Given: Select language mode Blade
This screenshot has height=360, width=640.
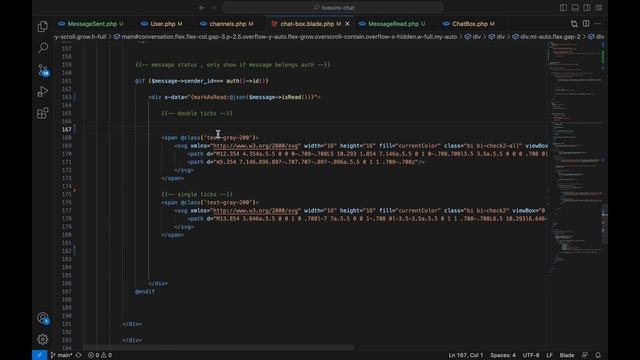Looking at the screenshot, I should coord(567,355).
